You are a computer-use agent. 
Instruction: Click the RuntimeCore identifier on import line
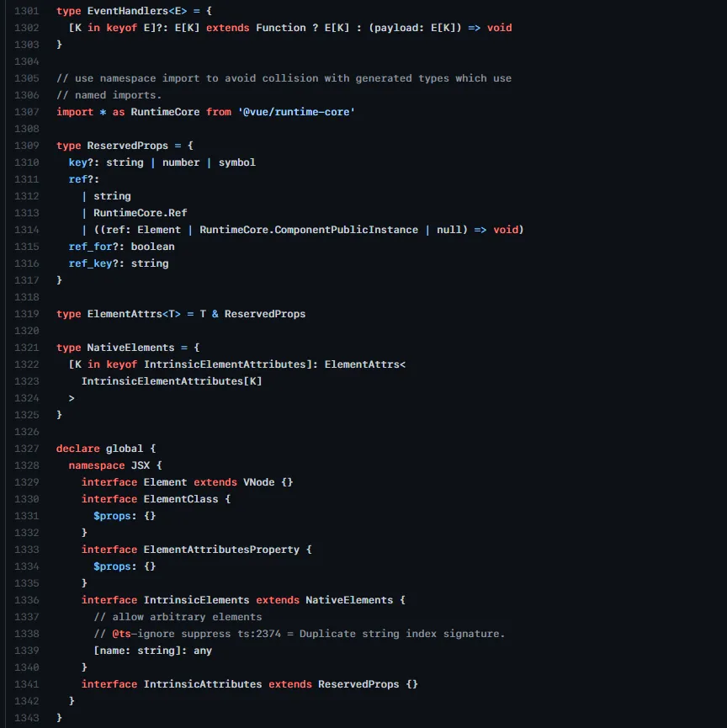pyautogui.click(x=165, y=112)
